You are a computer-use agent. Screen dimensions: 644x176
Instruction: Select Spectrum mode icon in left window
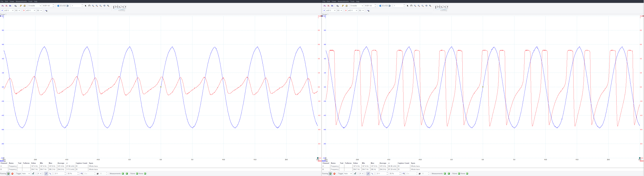pyautogui.click(x=10, y=6)
